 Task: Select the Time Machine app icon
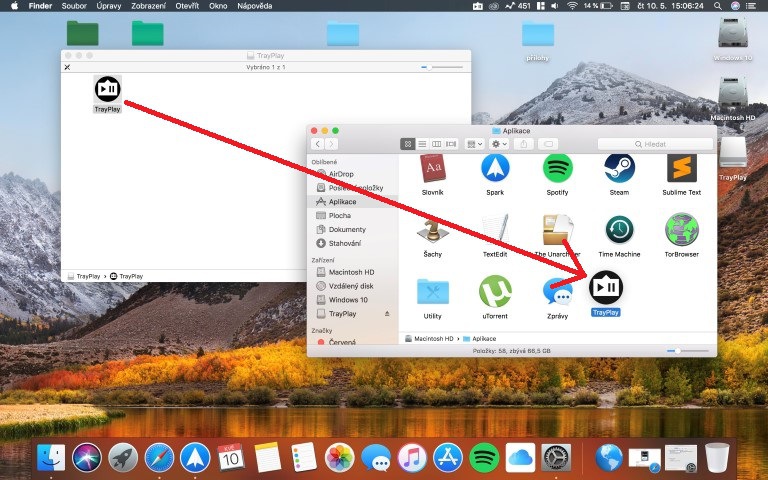click(x=619, y=230)
